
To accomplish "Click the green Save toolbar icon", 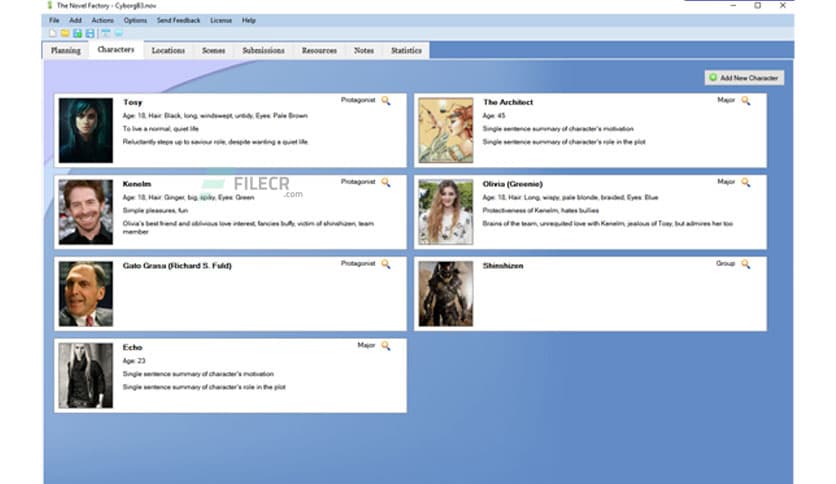I will click(77, 34).
